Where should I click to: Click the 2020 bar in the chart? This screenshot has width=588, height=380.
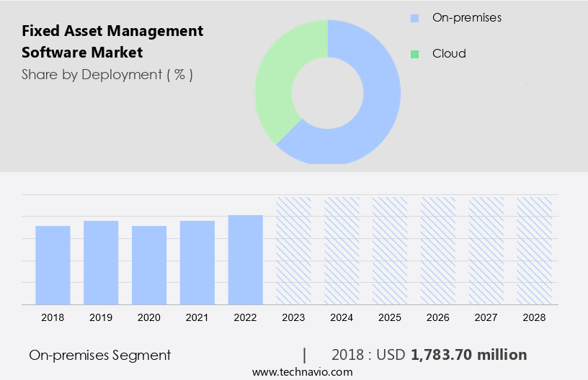tap(149, 265)
